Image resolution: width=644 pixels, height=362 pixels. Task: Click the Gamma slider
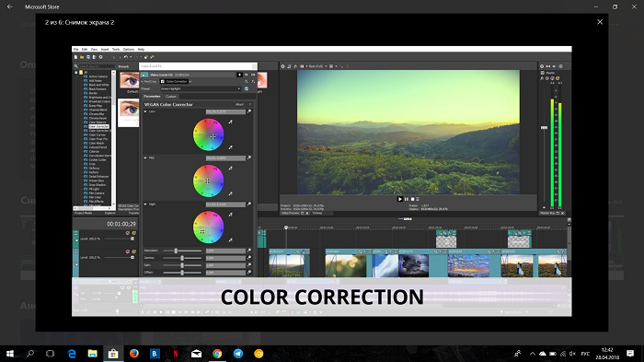pos(182,258)
